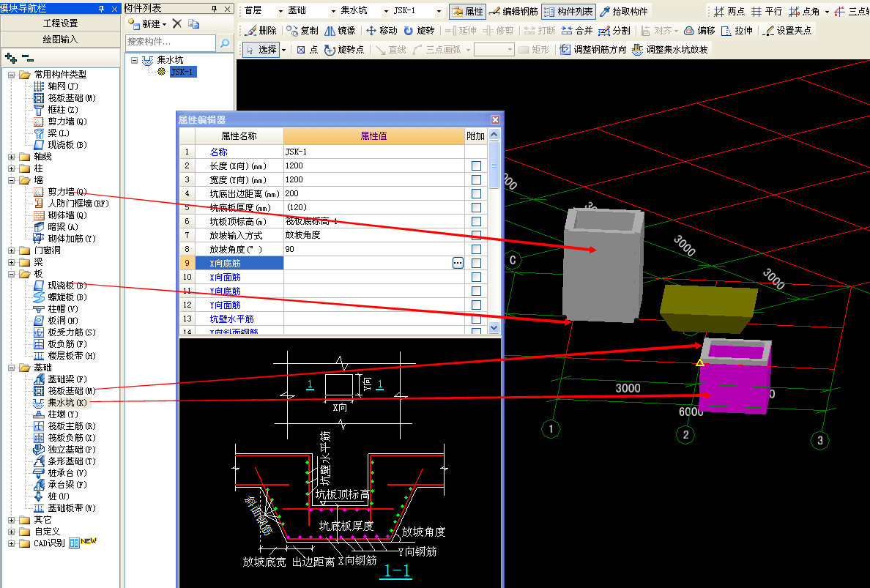Check the 附加 box for 放坡角度

point(476,249)
